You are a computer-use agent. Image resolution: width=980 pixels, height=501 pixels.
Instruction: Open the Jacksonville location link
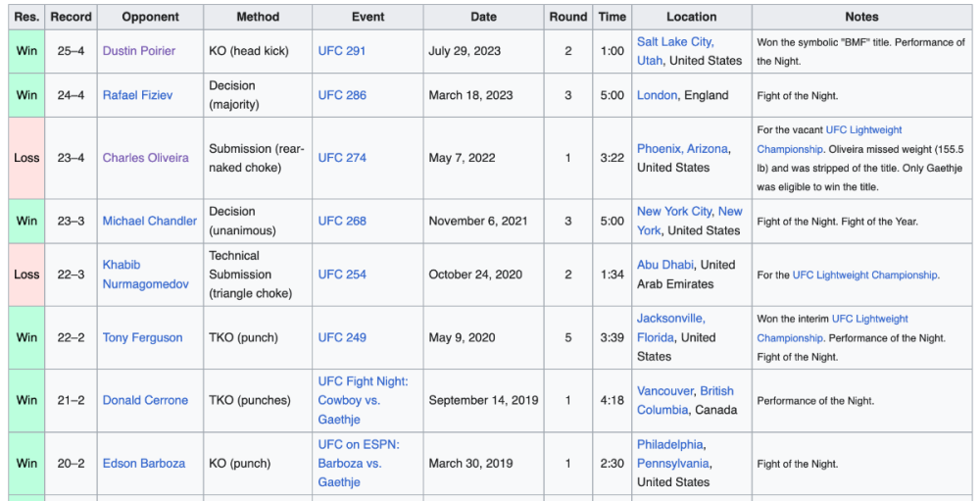pyautogui.click(x=670, y=319)
